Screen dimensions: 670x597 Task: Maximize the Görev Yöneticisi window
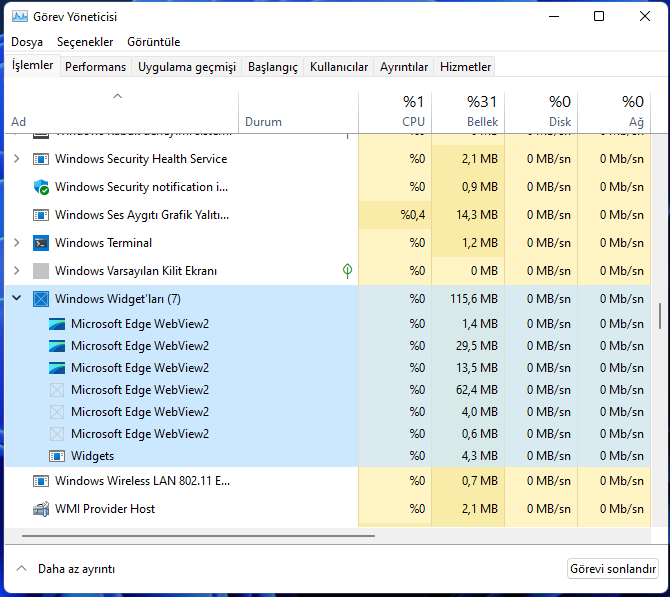599,16
